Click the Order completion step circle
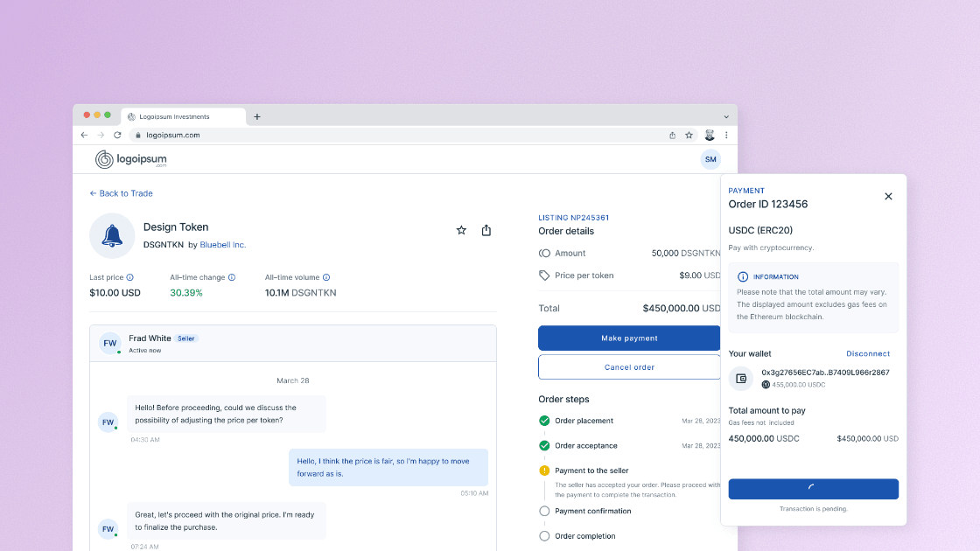Screen dimensions: 980x551 pyautogui.click(x=544, y=536)
